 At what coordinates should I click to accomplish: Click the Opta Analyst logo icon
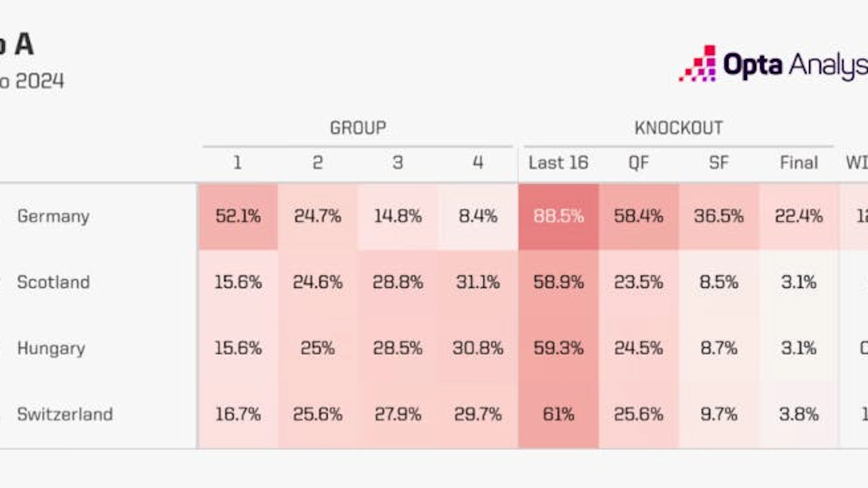[698, 63]
